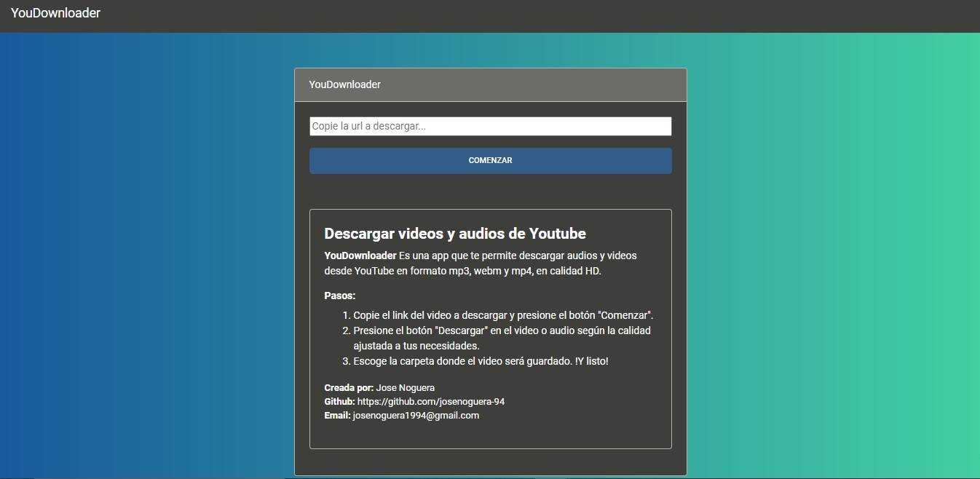The width and height of the screenshot is (980, 479).
Task: Click the YouDownloader card header title
Action: [x=344, y=84]
